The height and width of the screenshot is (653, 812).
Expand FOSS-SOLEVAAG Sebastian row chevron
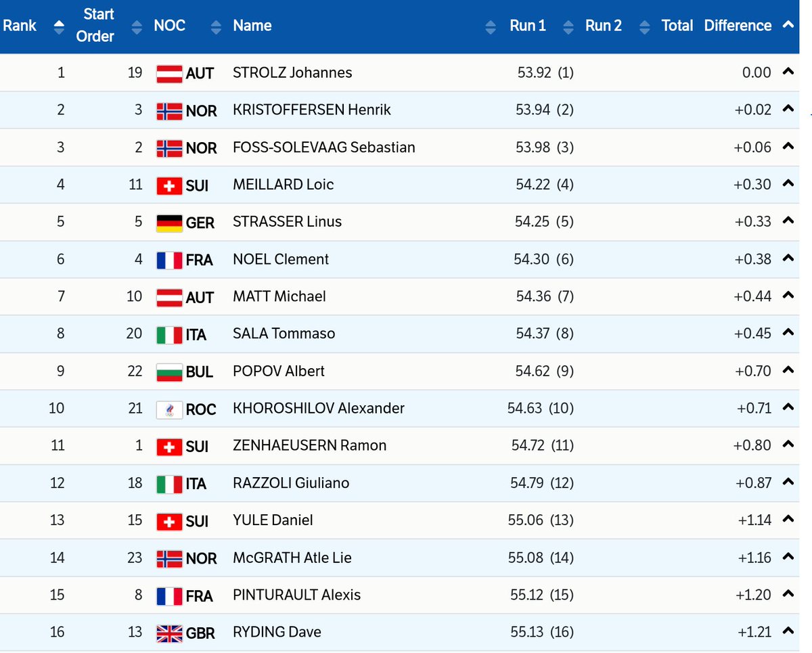[x=787, y=146]
